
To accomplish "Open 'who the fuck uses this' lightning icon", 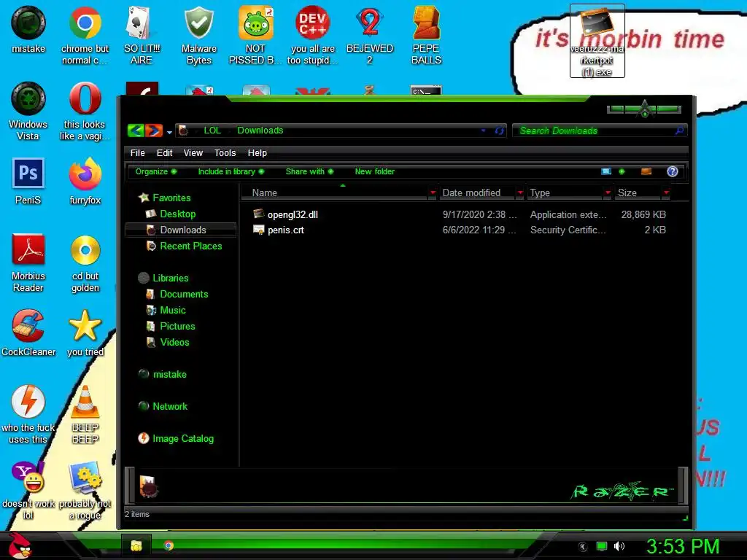I will [28, 414].
